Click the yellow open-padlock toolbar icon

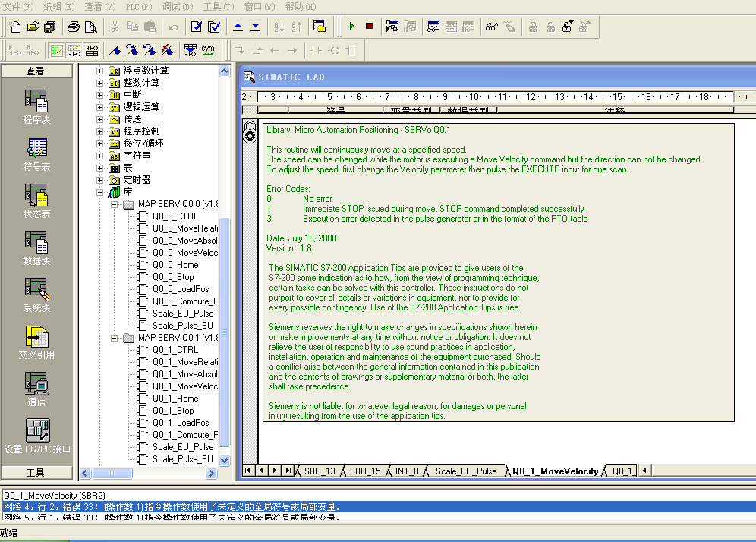568,27
